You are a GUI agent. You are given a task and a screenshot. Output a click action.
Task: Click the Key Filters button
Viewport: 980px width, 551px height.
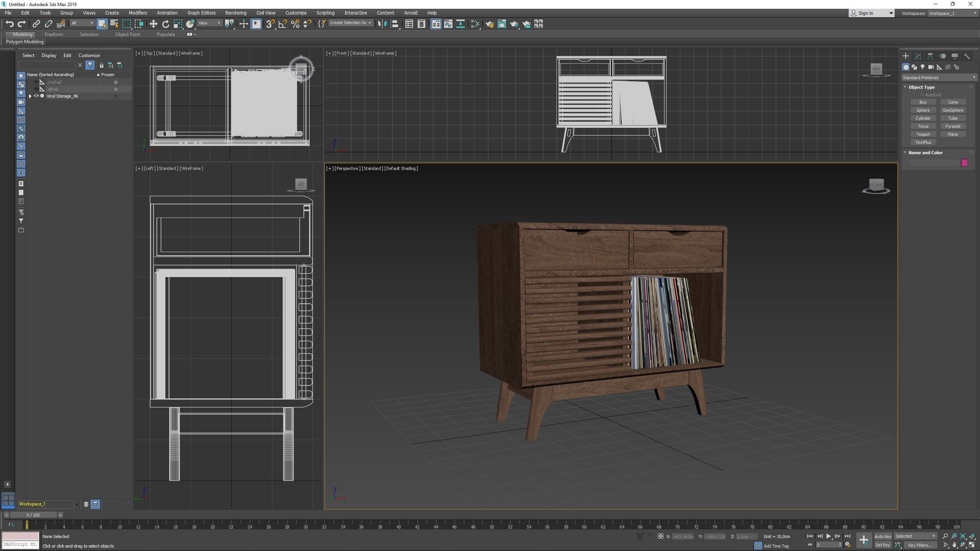(920, 545)
